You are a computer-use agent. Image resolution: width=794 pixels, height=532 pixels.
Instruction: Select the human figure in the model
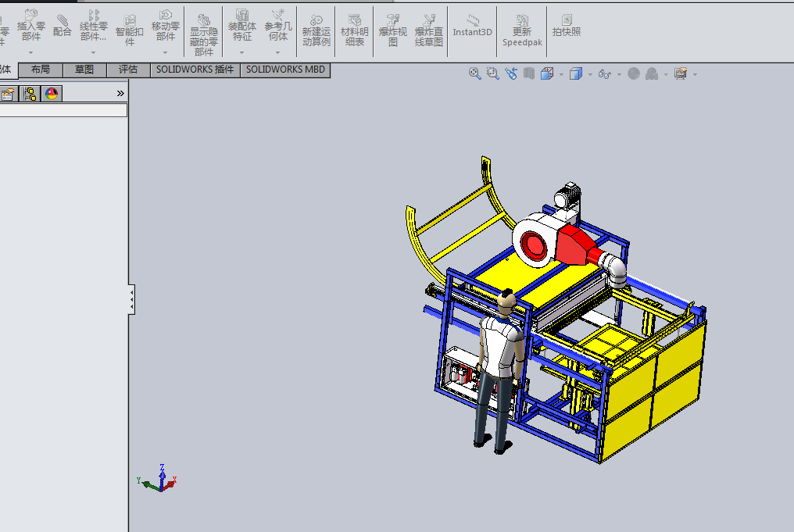click(x=499, y=371)
